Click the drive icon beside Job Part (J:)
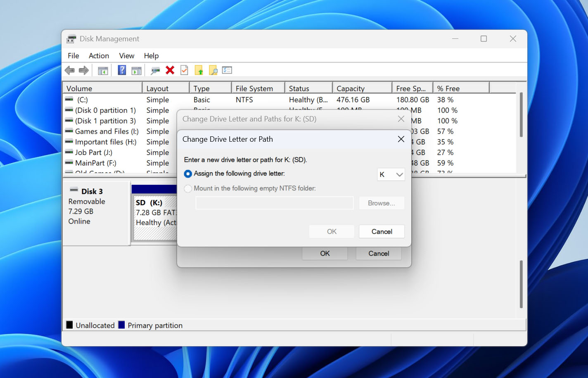588x378 pixels. point(69,152)
